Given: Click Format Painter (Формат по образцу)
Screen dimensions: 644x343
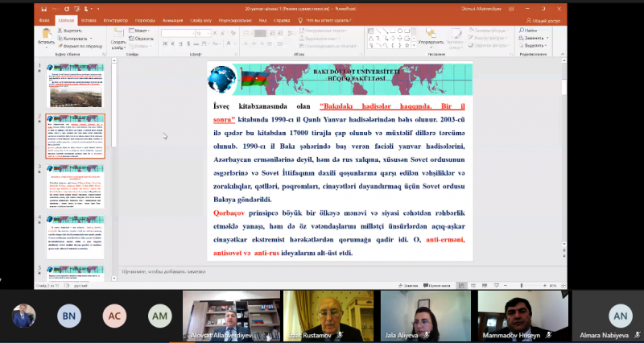Looking at the screenshot, I should coord(80,46).
